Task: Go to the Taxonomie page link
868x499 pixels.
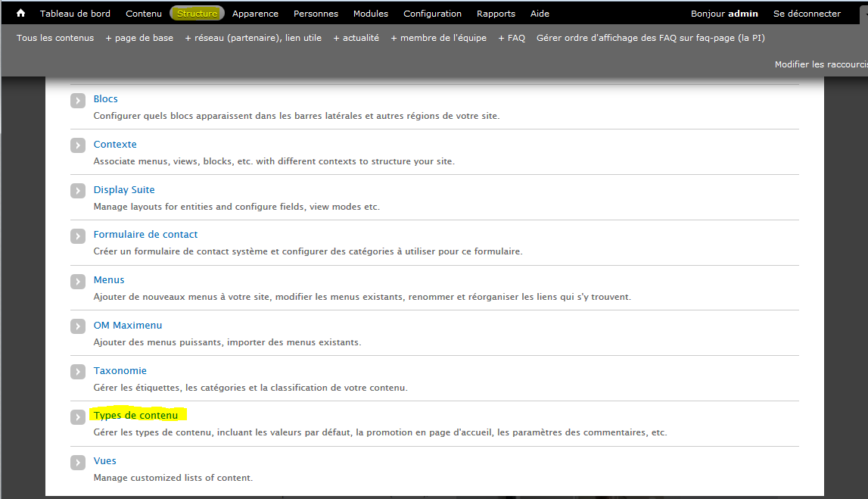Action: [120, 370]
